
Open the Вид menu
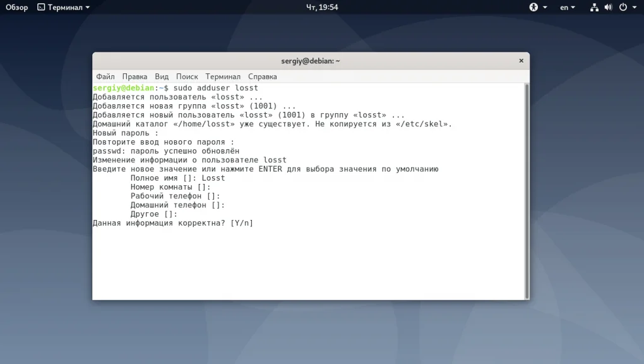tap(161, 76)
